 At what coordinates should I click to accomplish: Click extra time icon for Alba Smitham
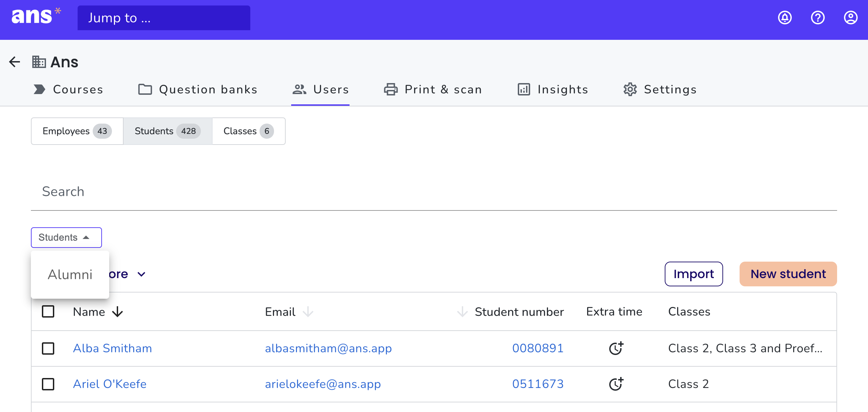click(x=616, y=348)
